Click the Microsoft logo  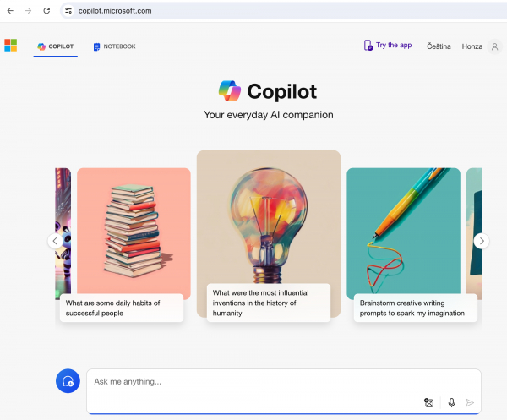click(x=11, y=46)
